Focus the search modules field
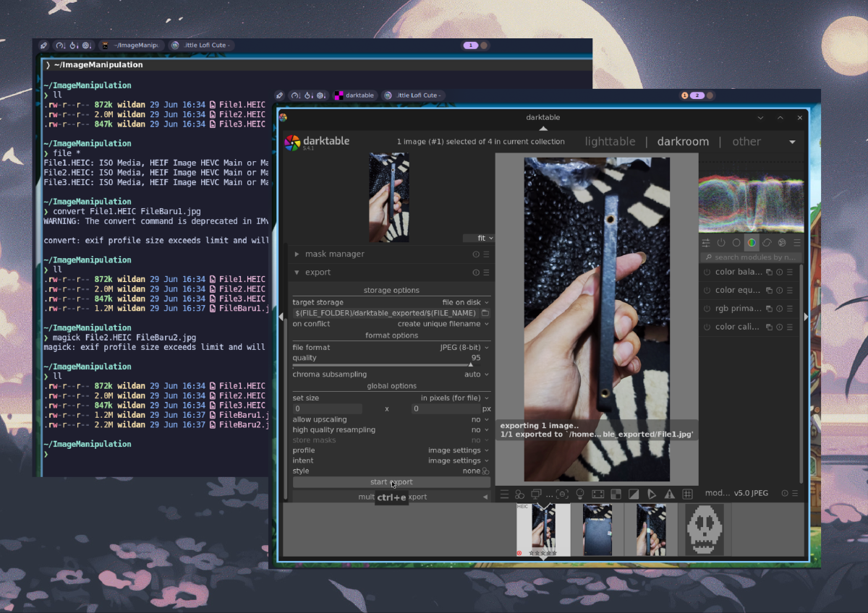 coord(751,257)
